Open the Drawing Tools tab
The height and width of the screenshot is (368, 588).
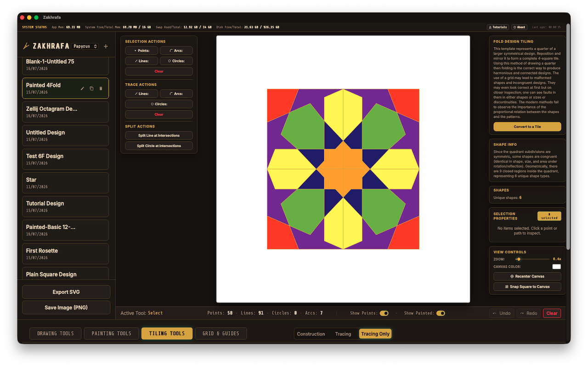(x=56, y=333)
